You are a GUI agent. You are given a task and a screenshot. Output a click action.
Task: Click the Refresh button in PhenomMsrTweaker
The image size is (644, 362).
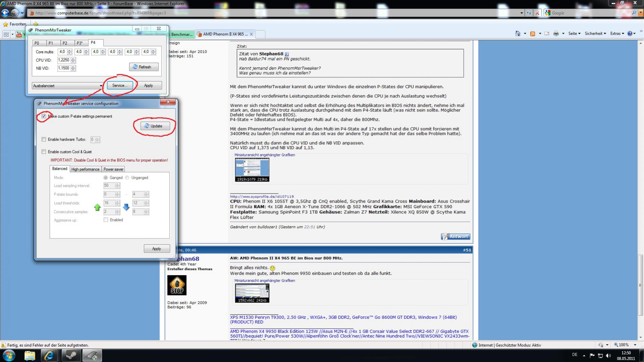144,67
